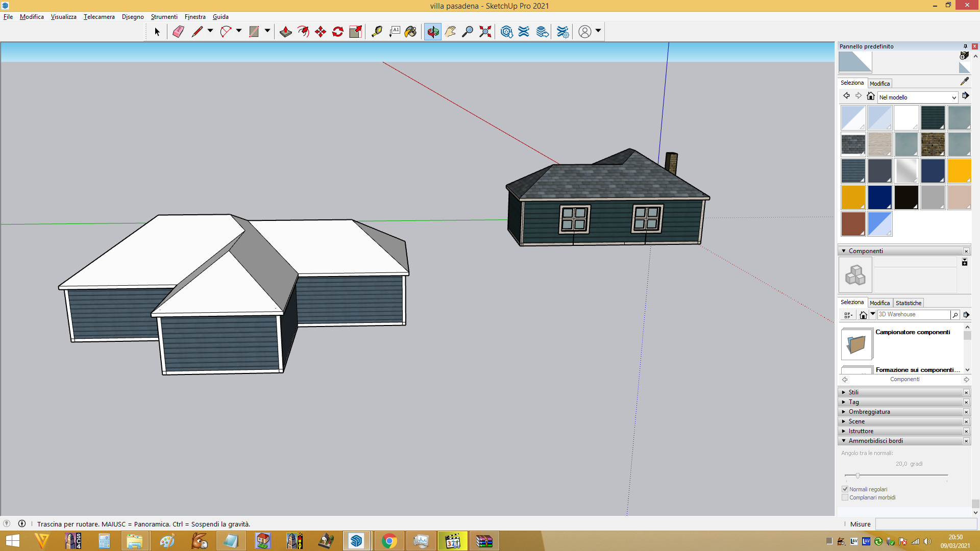Open Campionatore componenti collection

pyautogui.click(x=913, y=332)
